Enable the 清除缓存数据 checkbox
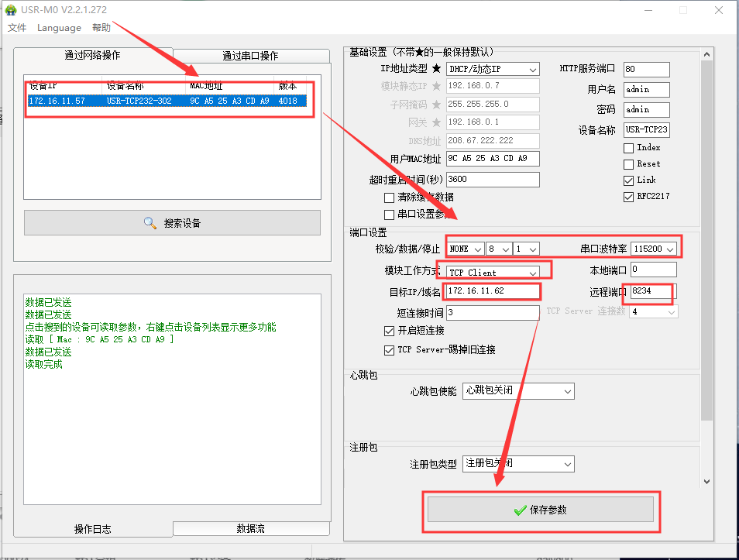 [390, 198]
